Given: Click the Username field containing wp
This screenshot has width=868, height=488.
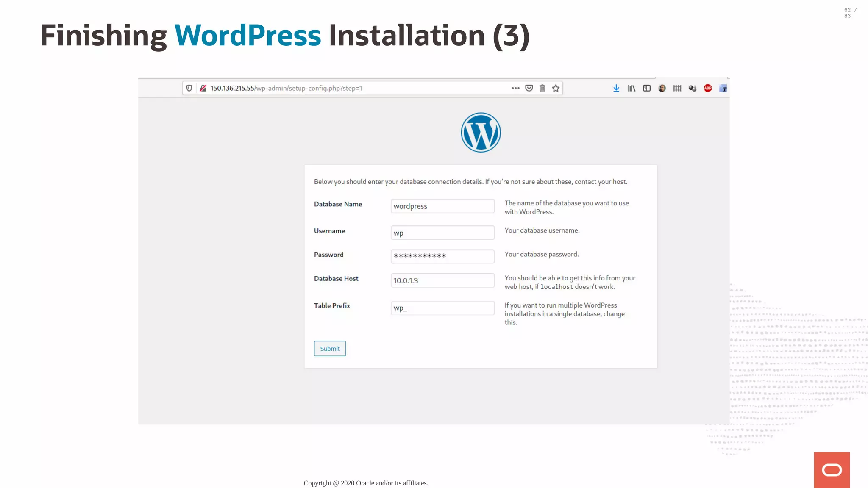Looking at the screenshot, I should tap(442, 233).
